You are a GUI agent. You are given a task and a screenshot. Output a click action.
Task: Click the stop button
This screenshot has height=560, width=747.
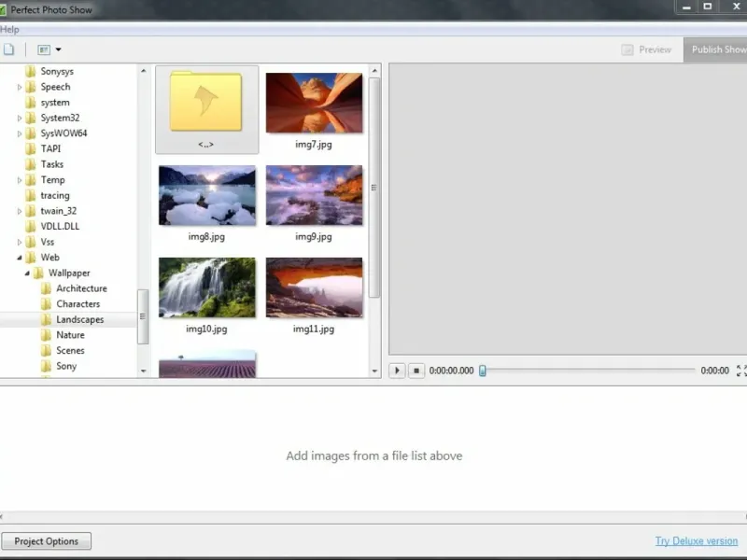point(416,371)
